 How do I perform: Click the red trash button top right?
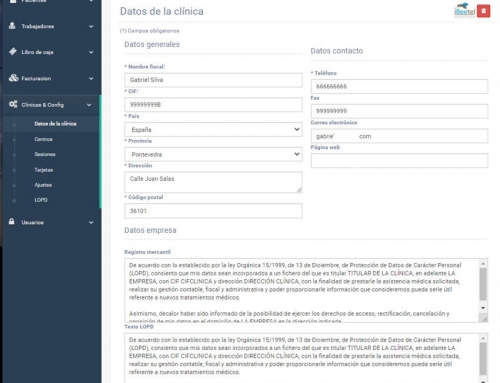pos(483,11)
